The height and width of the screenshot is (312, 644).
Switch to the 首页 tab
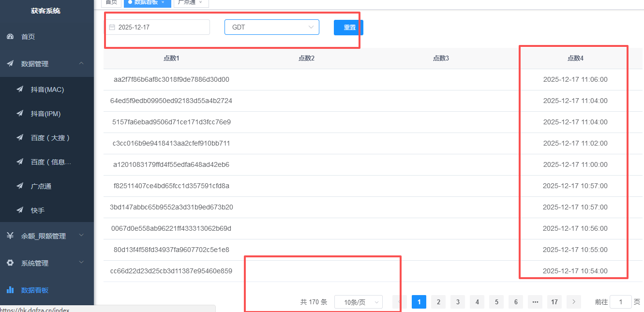click(111, 2)
